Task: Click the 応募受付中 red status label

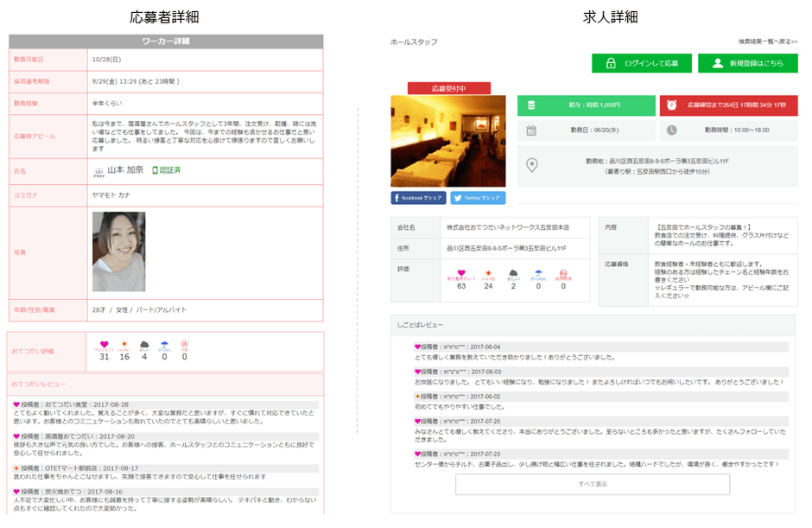Action: point(448,88)
